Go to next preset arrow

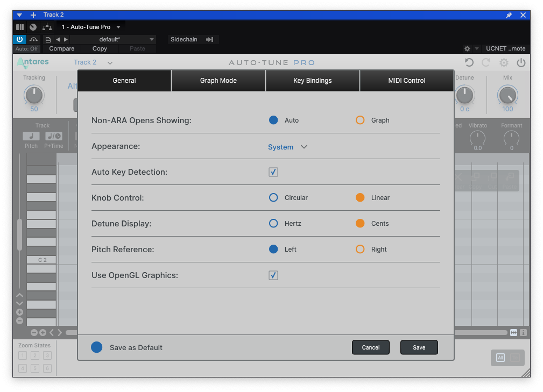66,39
